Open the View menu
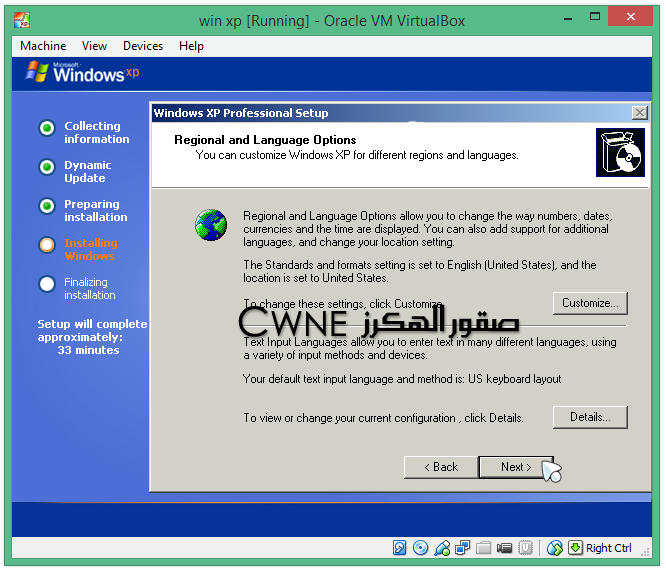Viewport: 666px width, 573px height. click(94, 46)
